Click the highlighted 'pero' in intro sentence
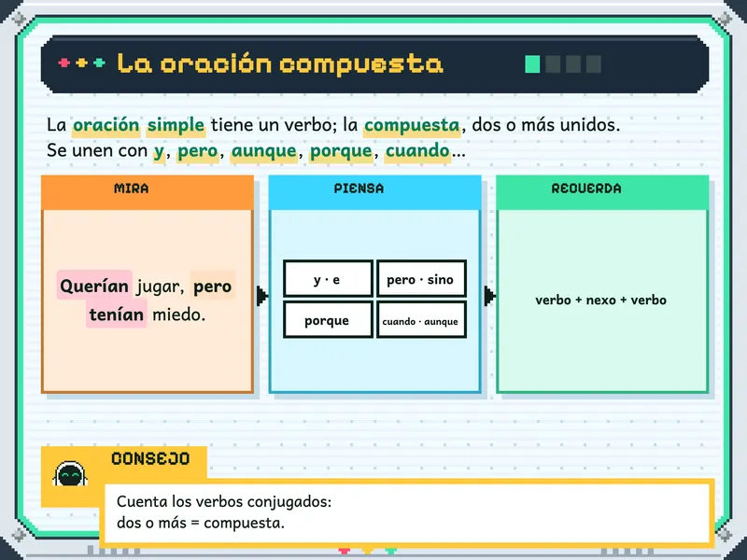The width and height of the screenshot is (747, 560). 197,151
